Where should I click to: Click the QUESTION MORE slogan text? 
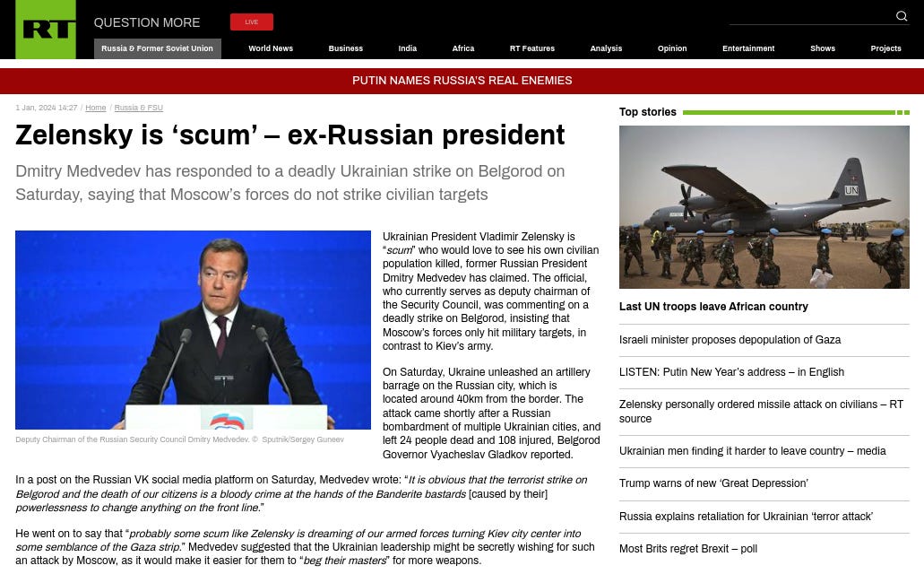pos(147,22)
